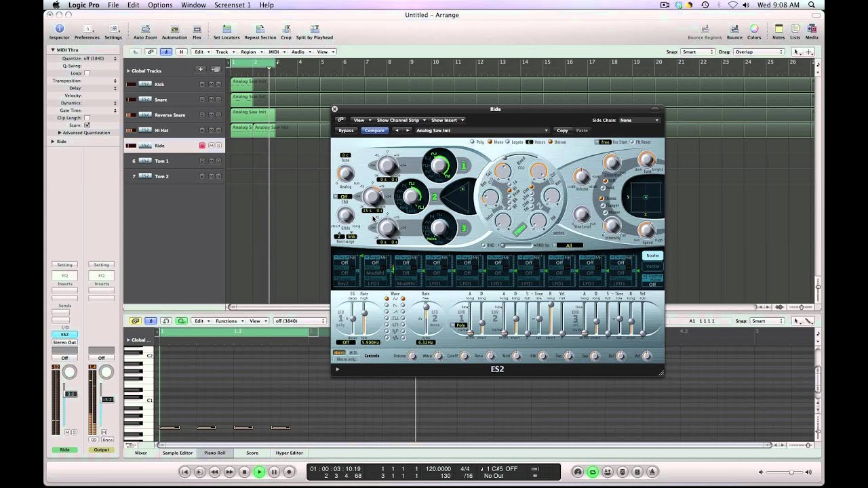Toggle the Clip Length checkbox
The width and height of the screenshot is (868, 488).
pos(87,118)
